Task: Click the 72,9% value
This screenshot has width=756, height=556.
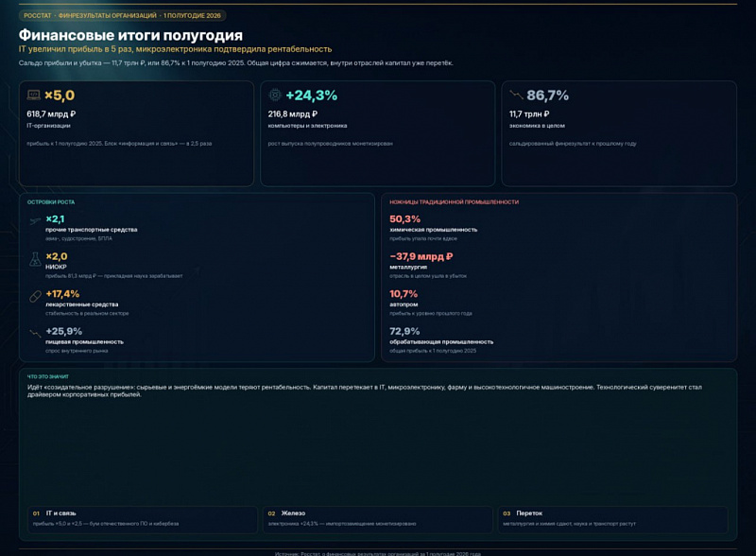Action: (x=404, y=332)
